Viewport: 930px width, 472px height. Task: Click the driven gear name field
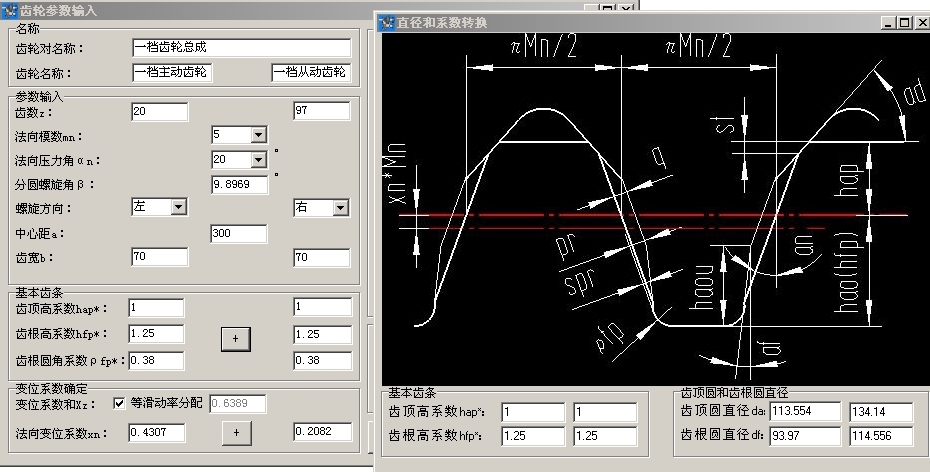coord(311,72)
